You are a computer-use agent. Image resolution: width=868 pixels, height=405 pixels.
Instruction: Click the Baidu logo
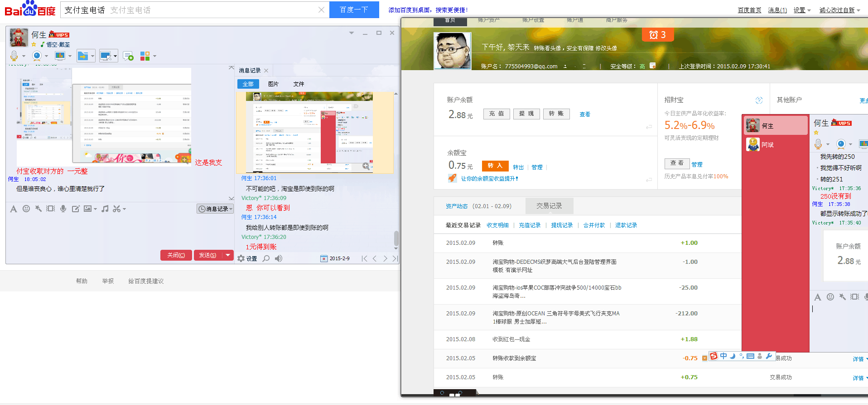click(x=30, y=9)
